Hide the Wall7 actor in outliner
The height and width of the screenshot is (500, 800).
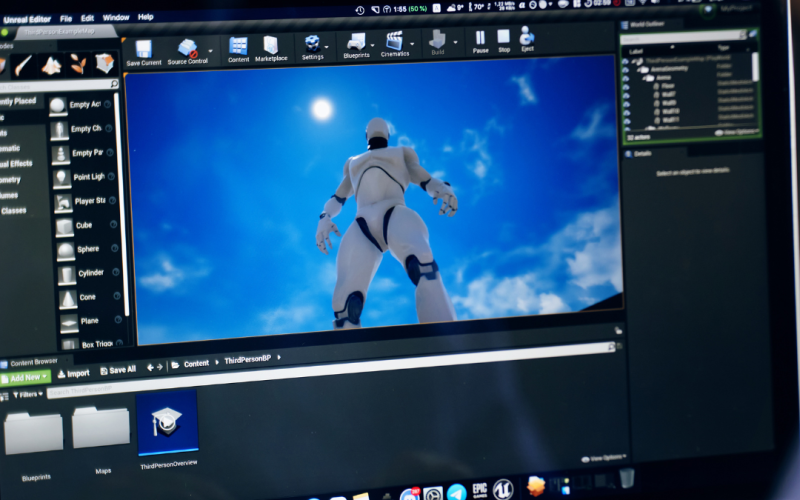[x=627, y=96]
